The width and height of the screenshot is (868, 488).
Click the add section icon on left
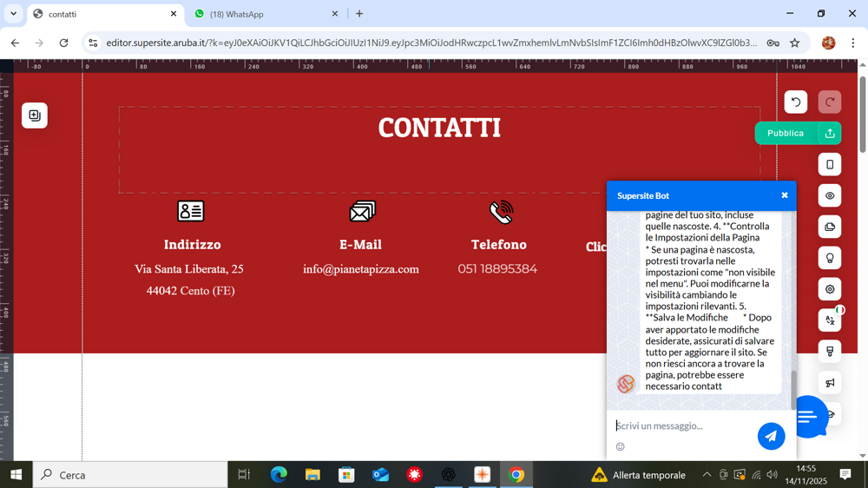pos(35,115)
